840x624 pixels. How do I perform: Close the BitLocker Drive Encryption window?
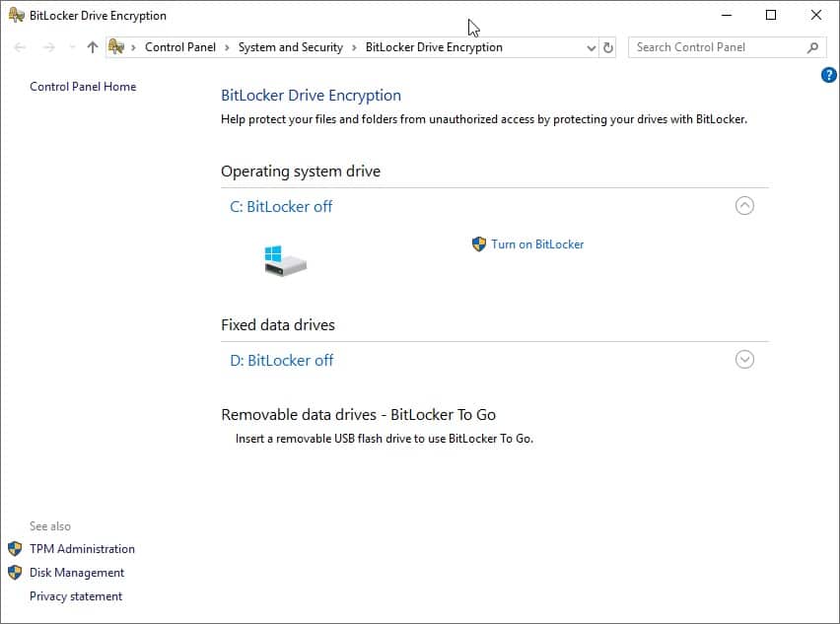point(816,15)
